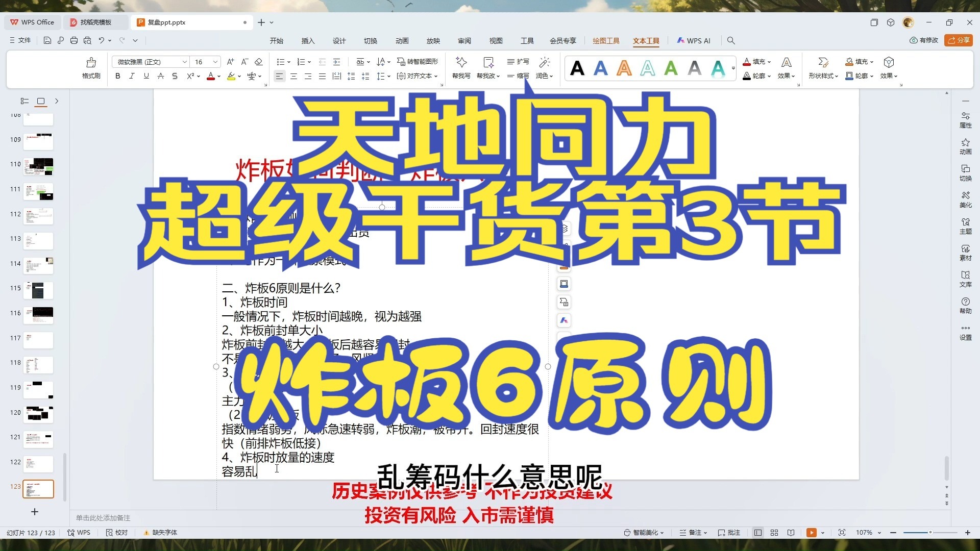
Task: Switch to the 插入 ribbon tab
Action: (308, 40)
